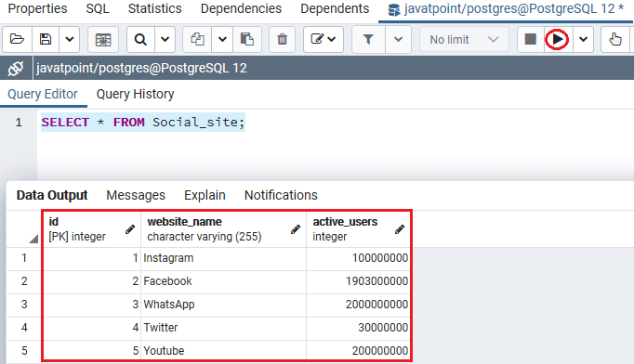Viewport: 634px width, 364px height.
Task: Open the No limit rows dropdown
Action: coord(464,40)
